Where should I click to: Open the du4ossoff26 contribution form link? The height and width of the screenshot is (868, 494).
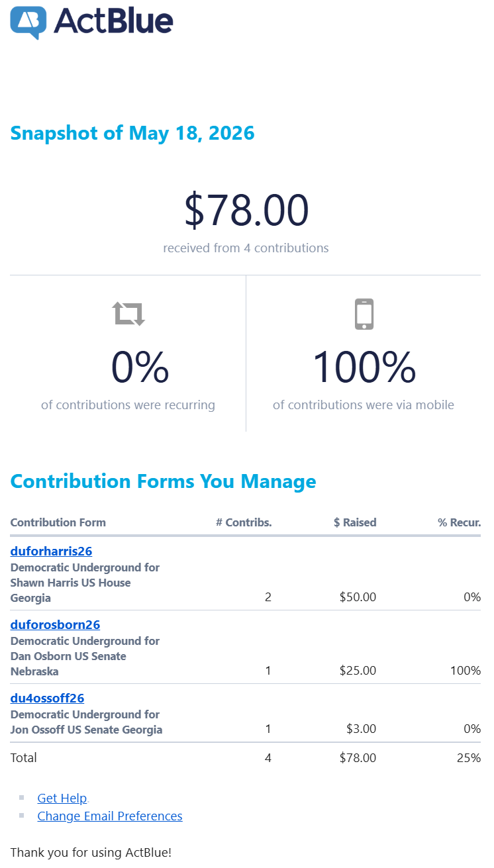pyautogui.click(x=47, y=698)
